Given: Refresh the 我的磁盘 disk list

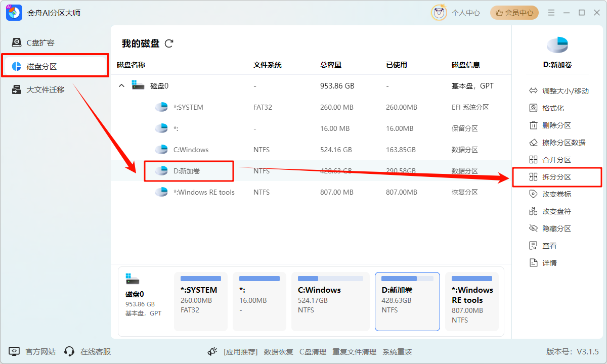Looking at the screenshot, I should point(169,43).
